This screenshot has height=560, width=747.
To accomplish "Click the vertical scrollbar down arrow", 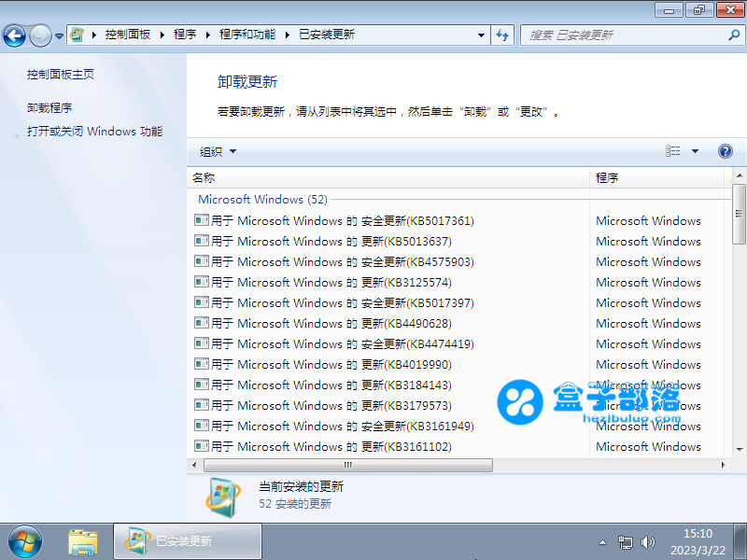I will [740, 449].
